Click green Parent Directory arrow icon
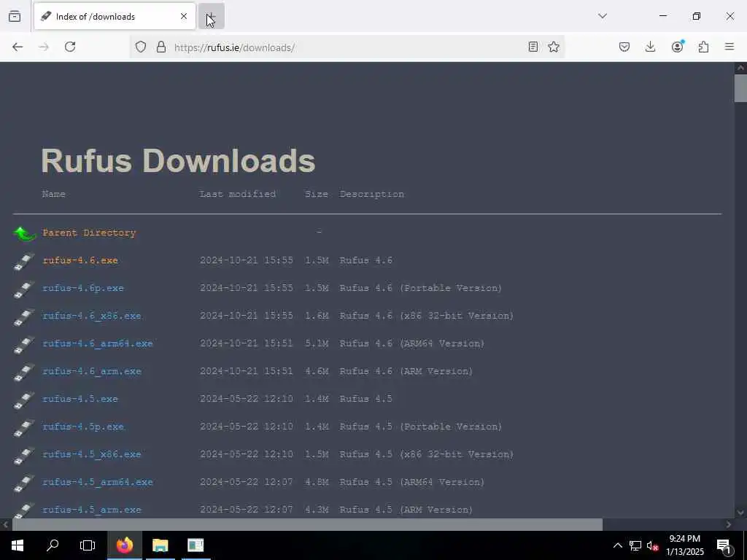This screenshot has width=747, height=560. [x=25, y=233]
